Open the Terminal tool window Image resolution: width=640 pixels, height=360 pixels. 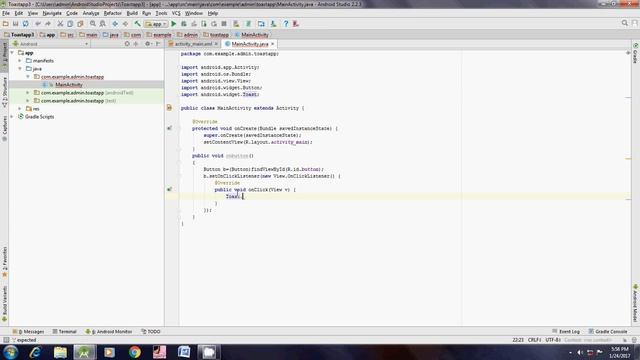(64, 331)
